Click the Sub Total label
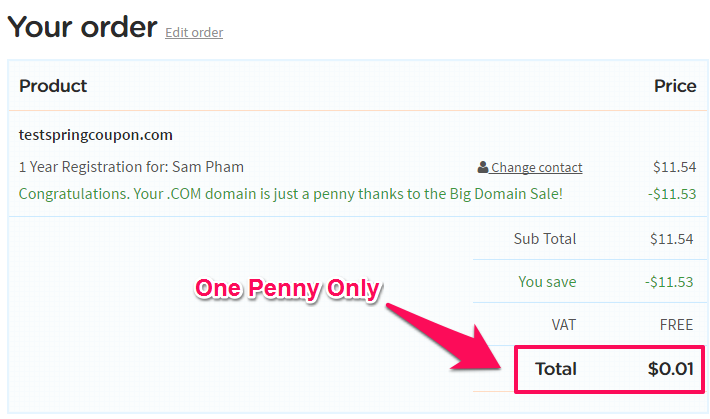The height and width of the screenshot is (419, 710). [545, 239]
